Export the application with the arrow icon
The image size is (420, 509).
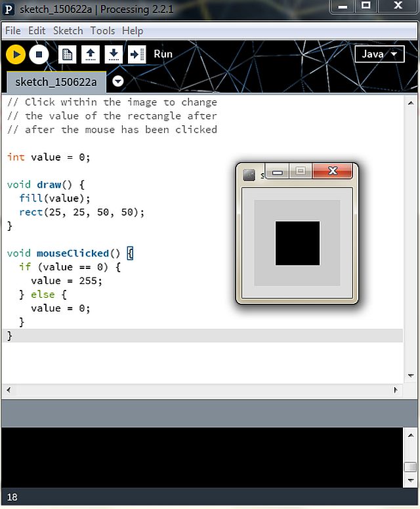[136, 54]
